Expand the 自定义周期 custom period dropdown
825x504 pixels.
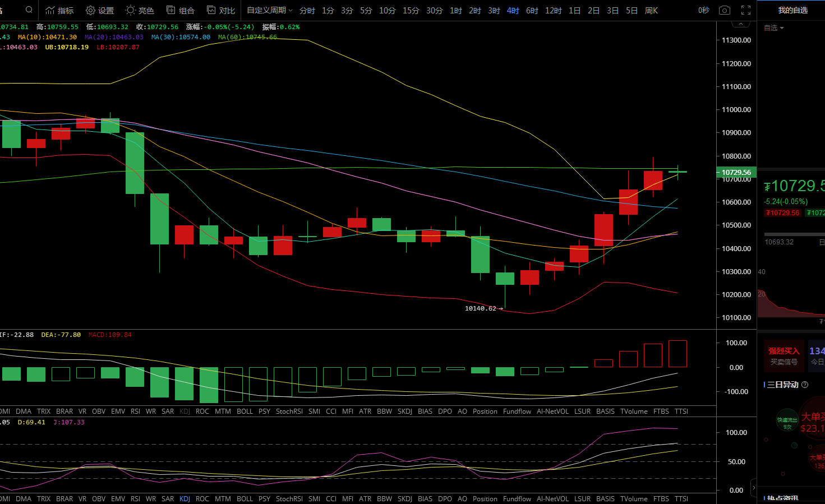270,10
